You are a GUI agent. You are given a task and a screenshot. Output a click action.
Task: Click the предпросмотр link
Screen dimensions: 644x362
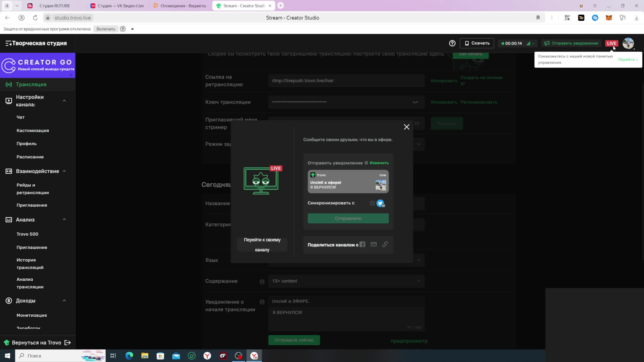click(409, 341)
